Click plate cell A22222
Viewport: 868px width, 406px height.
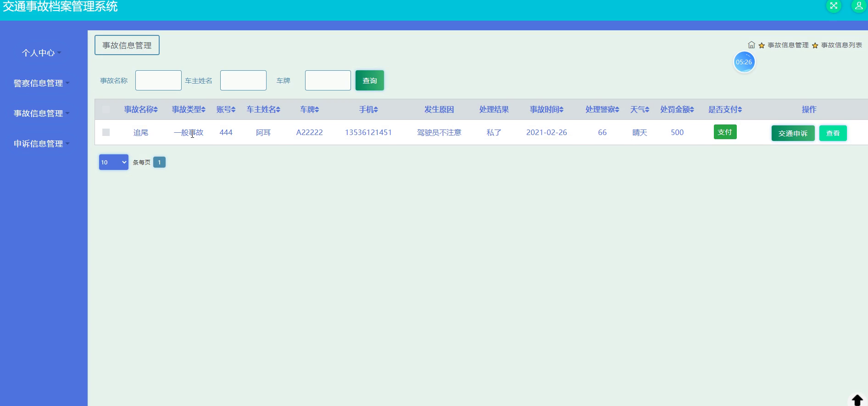pos(310,132)
